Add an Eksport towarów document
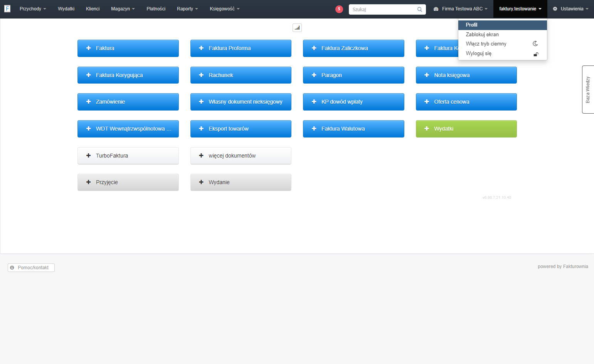The width and height of the screenshot is (594, 364). click(241, 129)
